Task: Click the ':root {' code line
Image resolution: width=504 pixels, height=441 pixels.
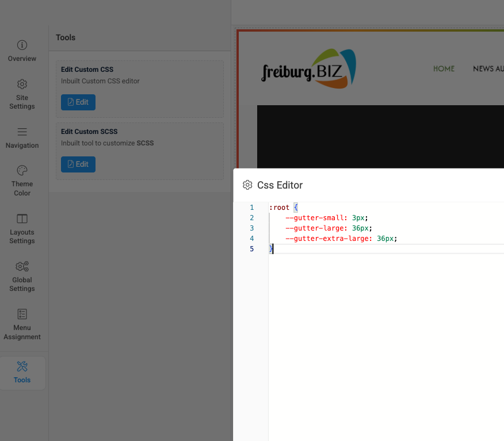Action: (x=284, y=208)
